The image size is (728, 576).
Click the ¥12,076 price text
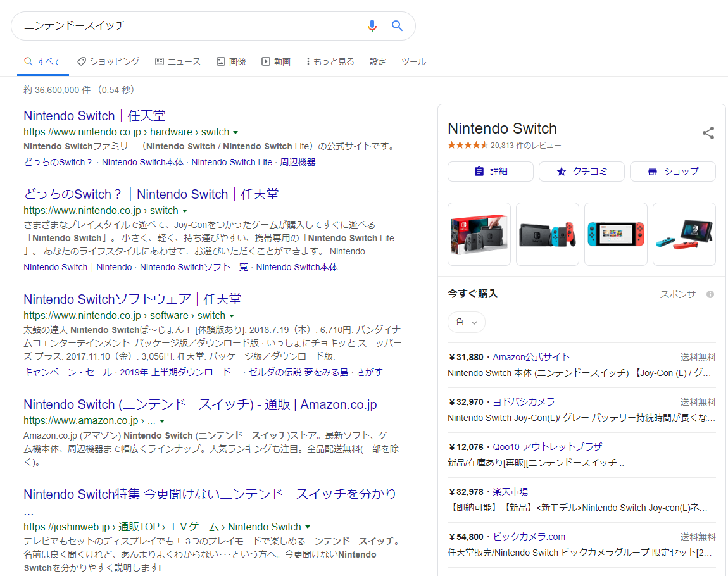point(466,448)
